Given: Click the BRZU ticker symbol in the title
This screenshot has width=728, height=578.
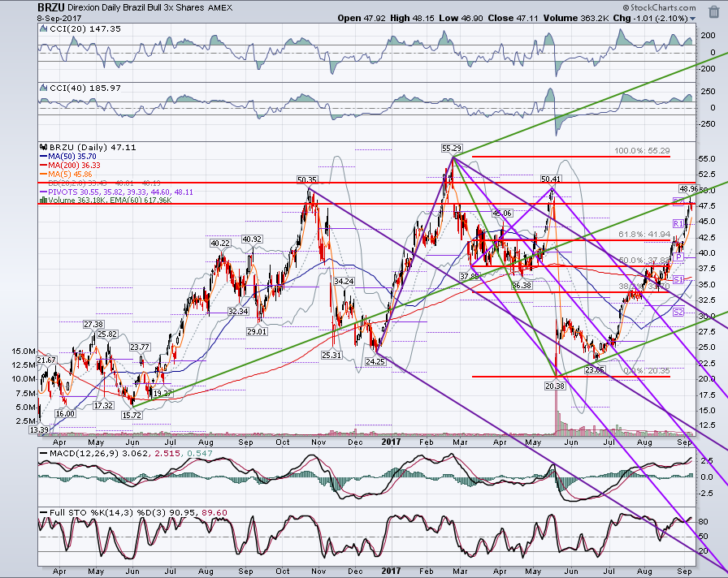Looking at the screenshot, I should point(51,7).
